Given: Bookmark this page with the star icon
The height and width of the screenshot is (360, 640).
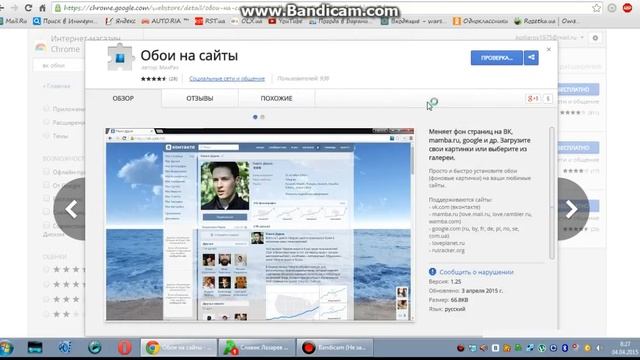Looking at the screenshot, I should click(596, 8).
